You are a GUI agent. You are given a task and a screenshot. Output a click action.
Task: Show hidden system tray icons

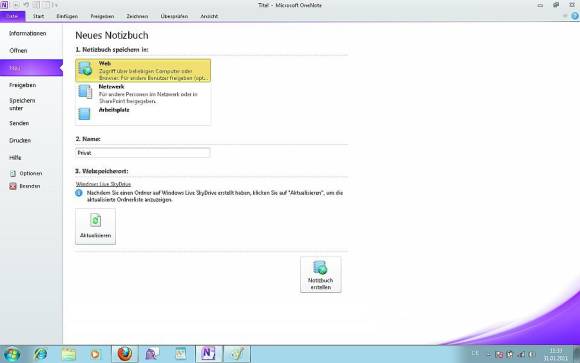(x=488, y=354)
